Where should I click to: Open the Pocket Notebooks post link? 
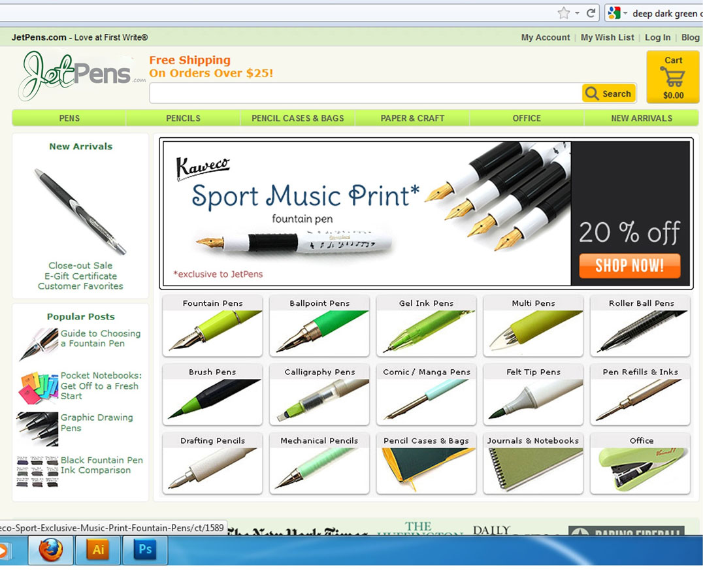tap(101, 385)
